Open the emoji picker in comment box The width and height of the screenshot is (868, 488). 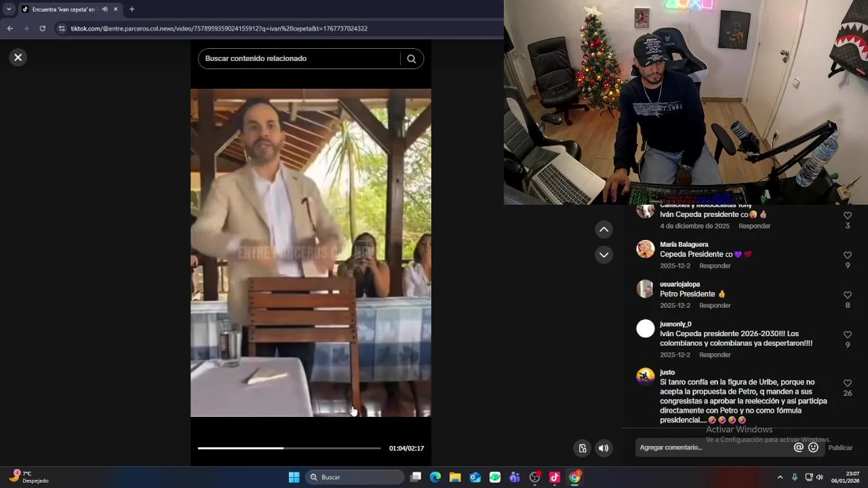click(x=813, y=447)
